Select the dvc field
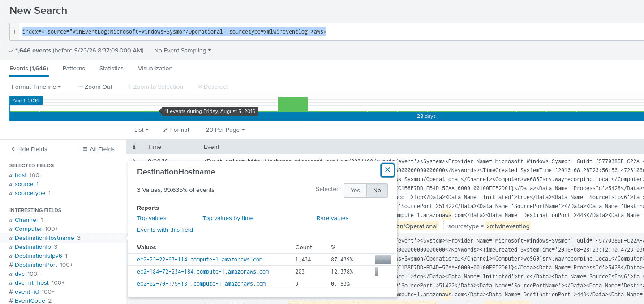Screen dimensions: 644x304 tap(20, 274)
